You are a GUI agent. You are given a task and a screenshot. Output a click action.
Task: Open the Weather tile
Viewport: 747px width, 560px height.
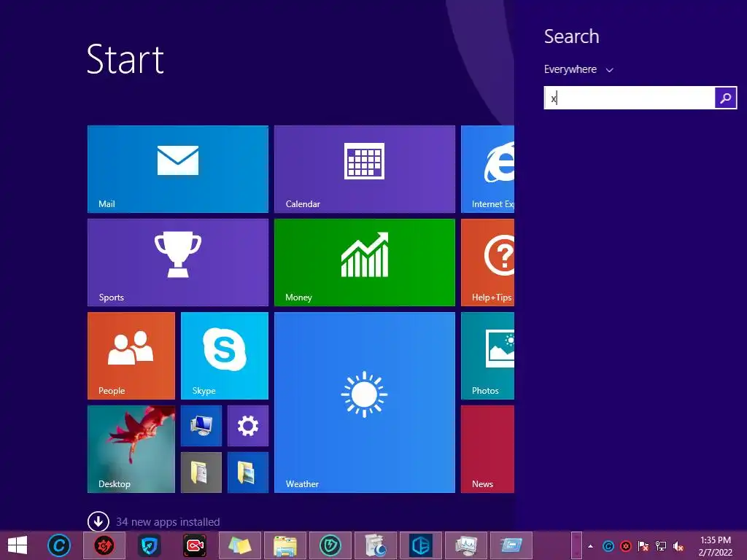(365, 402)
